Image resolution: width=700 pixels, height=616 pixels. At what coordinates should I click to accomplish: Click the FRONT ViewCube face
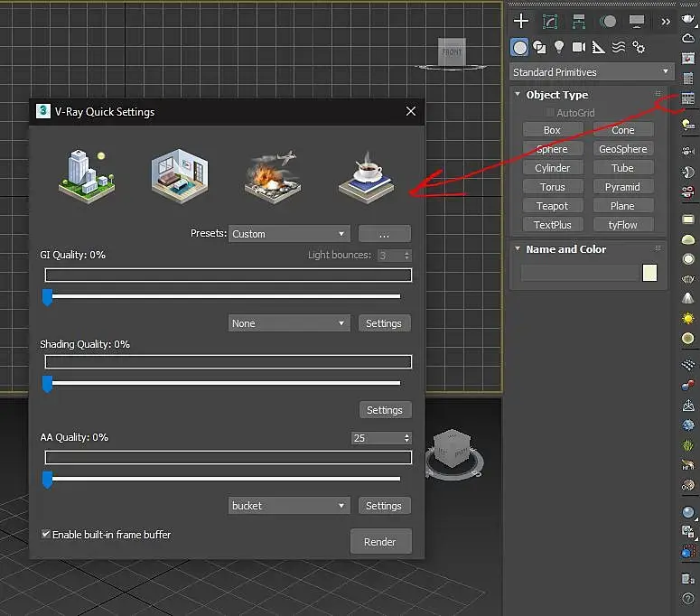[452, 52]
